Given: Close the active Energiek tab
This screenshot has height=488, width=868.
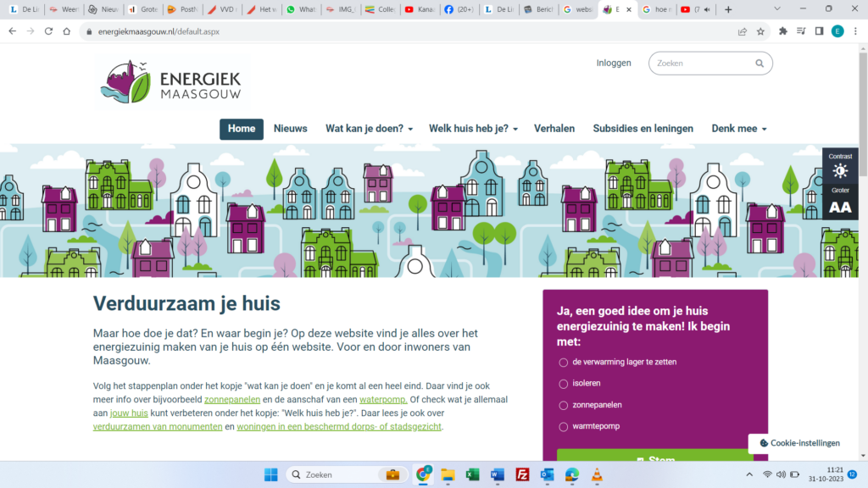Looking at the screenshot, I should 629,9.
